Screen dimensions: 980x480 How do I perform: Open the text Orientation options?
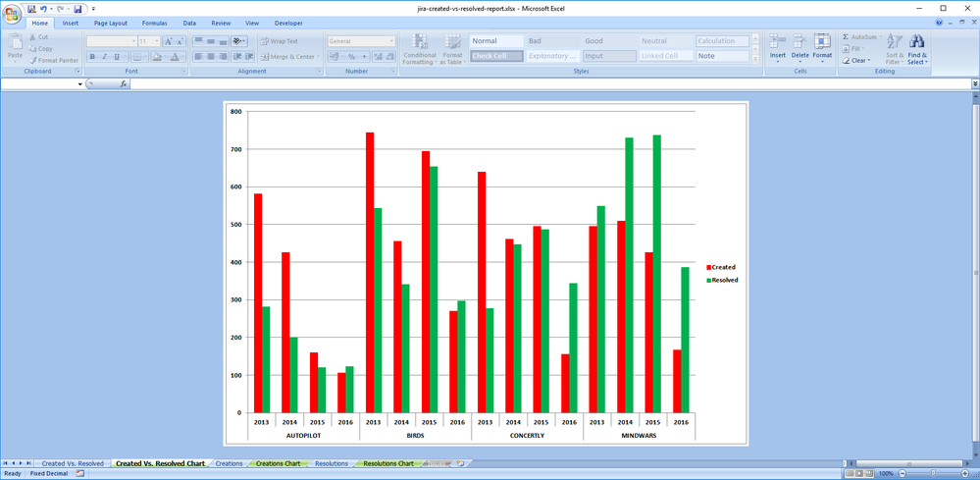pyautogui.click(x=238, y=41)
